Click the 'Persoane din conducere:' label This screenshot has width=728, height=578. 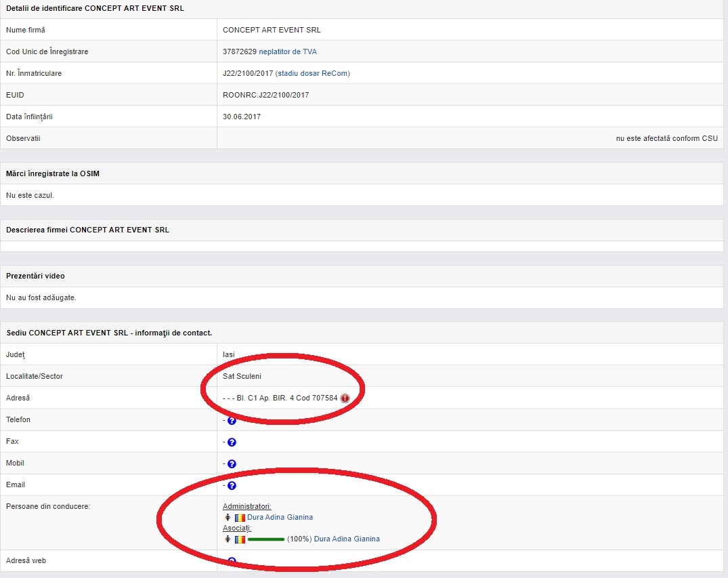click(48, 506)
